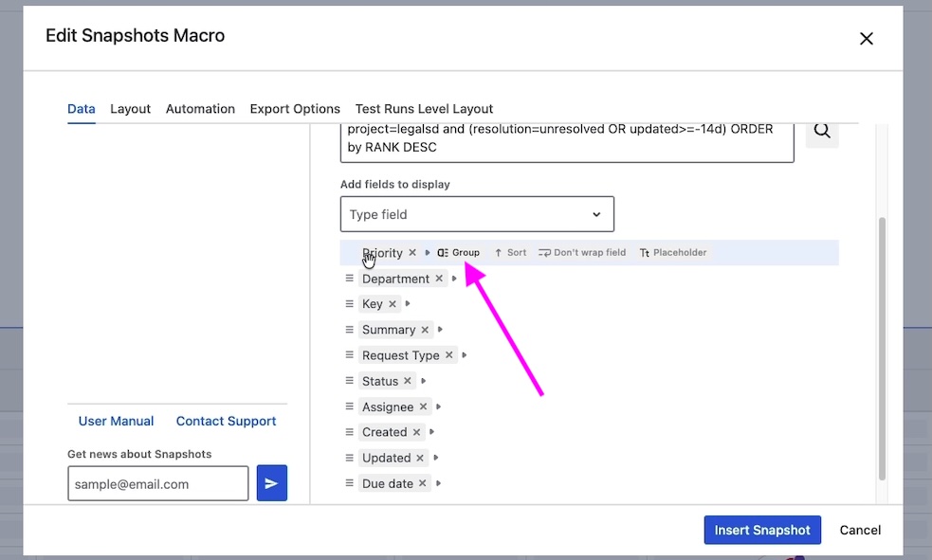The width and height of the screenshot is (932, 560).
Task: Remove the Status field
Action: point(407,381)
